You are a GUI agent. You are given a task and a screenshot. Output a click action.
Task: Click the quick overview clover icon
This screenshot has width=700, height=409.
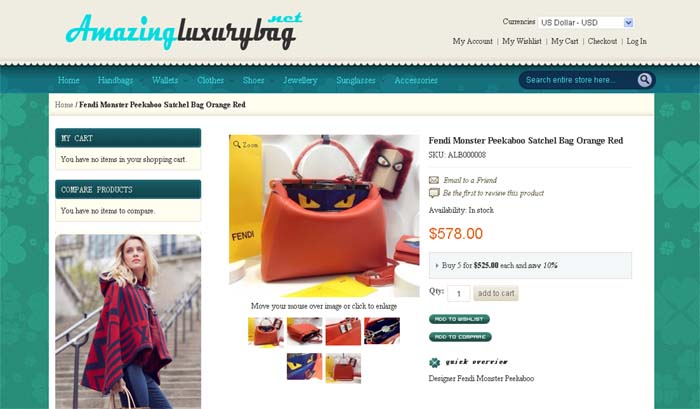coord(434,362)
